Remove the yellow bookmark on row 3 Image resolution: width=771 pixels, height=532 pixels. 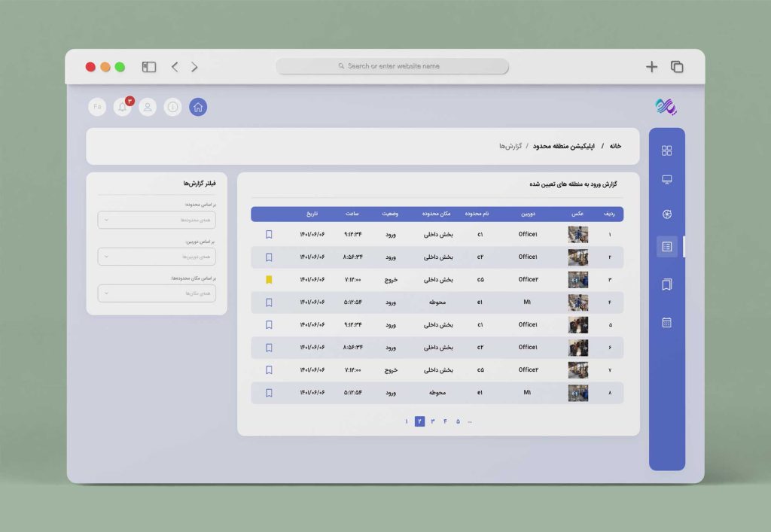pos(269,280)
